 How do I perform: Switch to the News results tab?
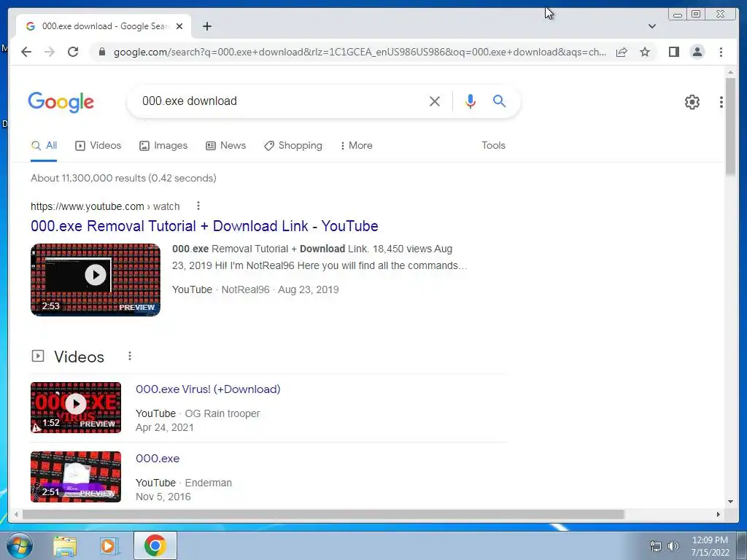click(226, 146)
